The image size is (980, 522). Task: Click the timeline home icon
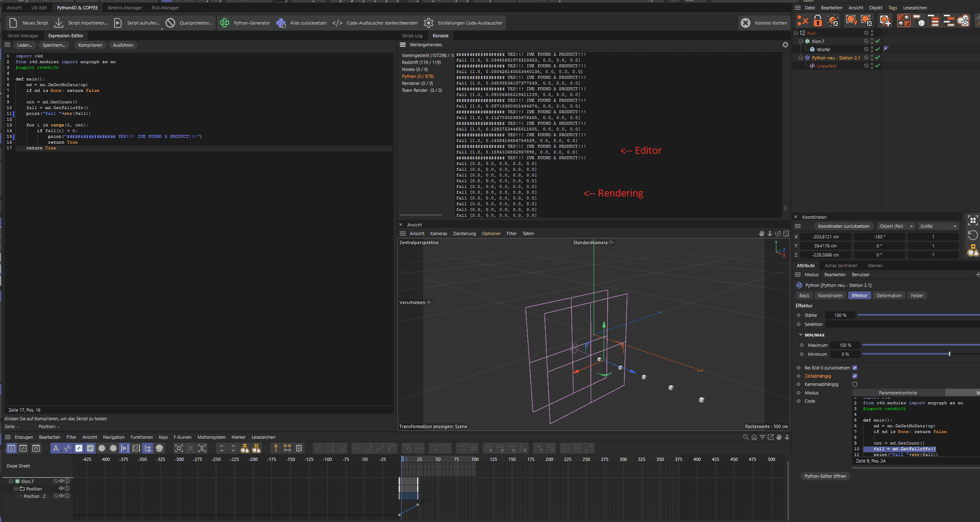(754, 437)
